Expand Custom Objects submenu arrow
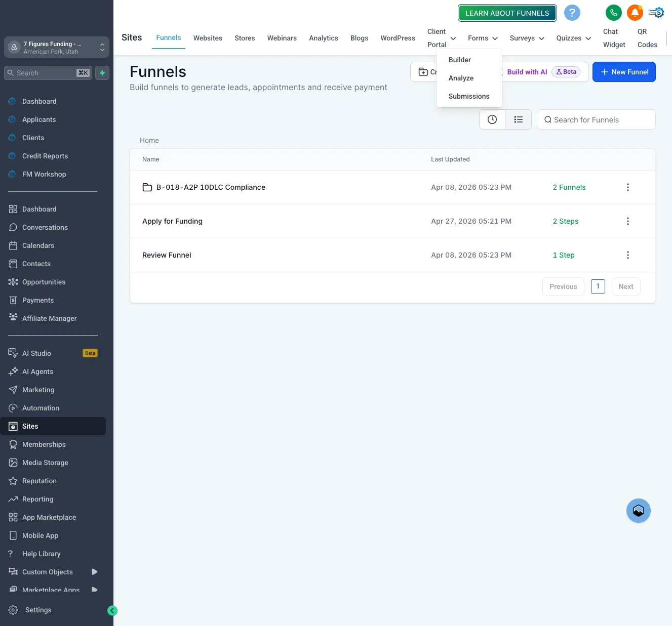672x626 pixels. coord(94,572)
